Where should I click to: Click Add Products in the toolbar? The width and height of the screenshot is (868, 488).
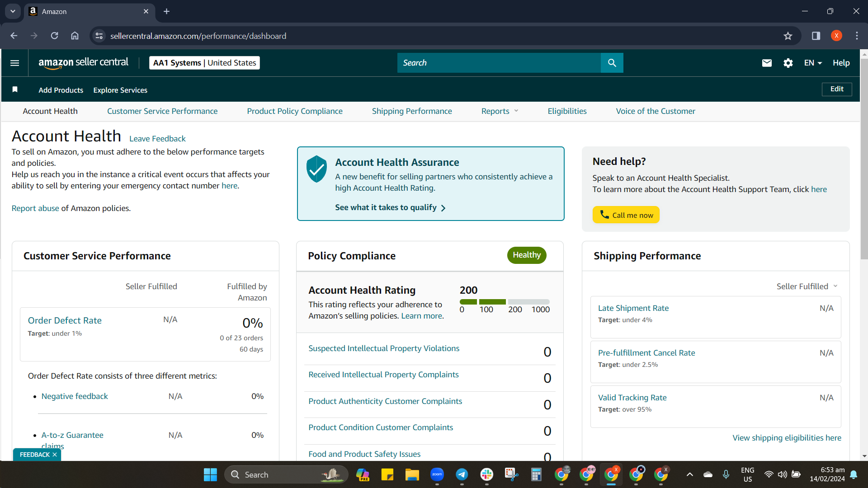[61, 90]
